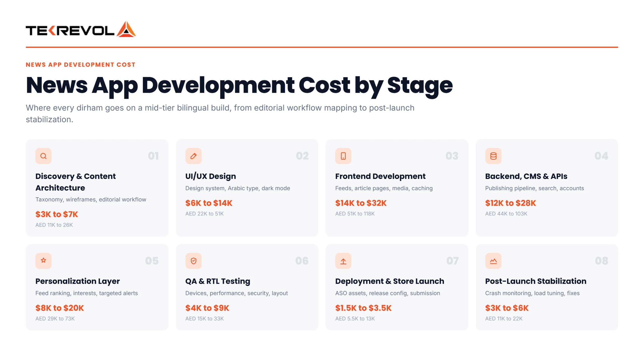
Task: Click 'Crash monitoring, load tuning, fixes' description
Action: (532, 293)
